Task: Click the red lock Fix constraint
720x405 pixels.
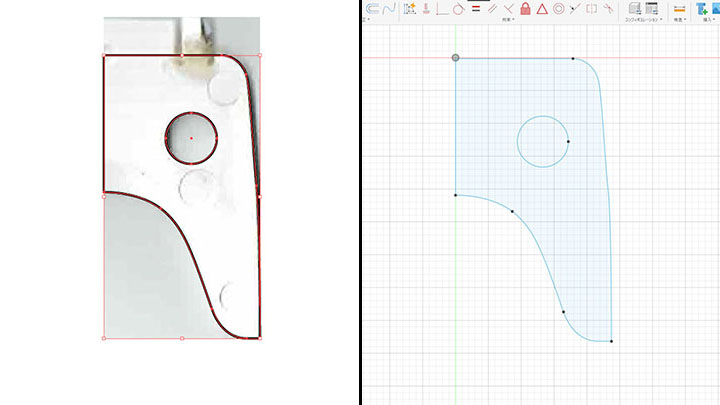Action: coord(525,8)
